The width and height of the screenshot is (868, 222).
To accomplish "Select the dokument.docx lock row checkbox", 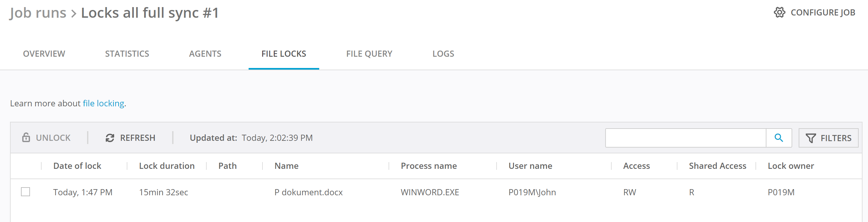I will pos(25,192).
